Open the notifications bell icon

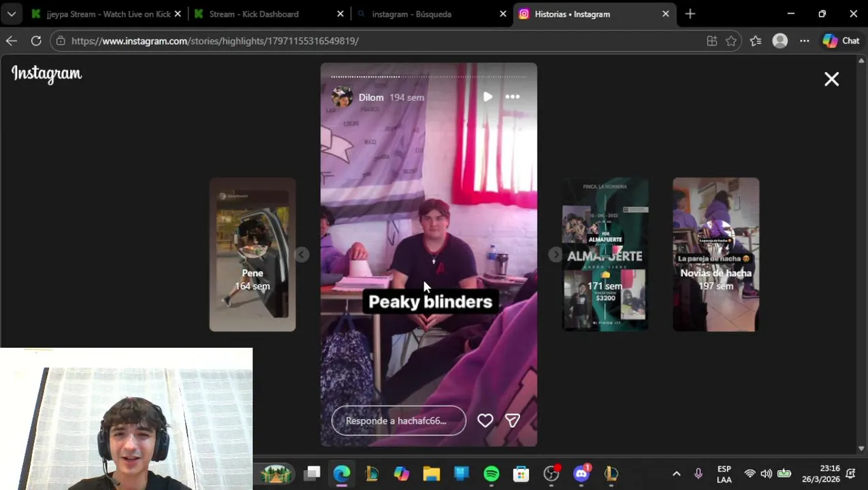click(x=851, y=474)
